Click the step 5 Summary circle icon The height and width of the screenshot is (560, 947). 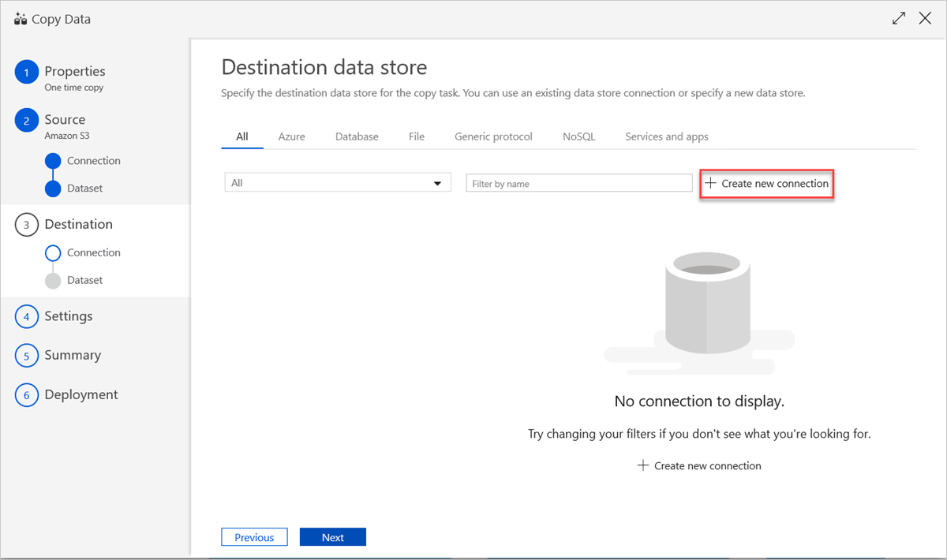pos(26,355)
